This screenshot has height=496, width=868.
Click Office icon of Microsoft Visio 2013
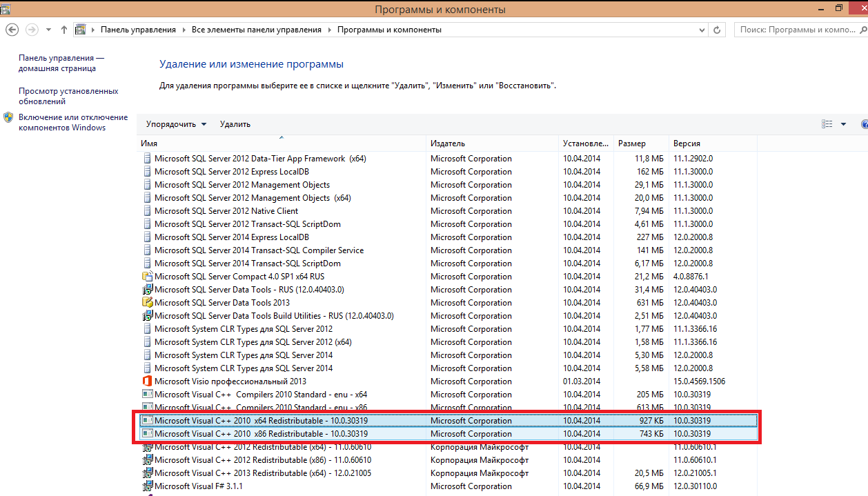(147, 381)
